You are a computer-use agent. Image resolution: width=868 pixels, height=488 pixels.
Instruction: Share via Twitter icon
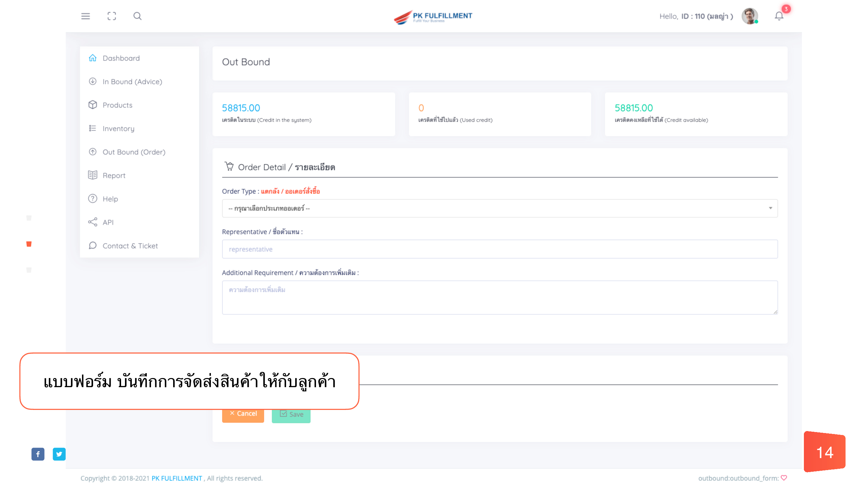click(59, 454)
